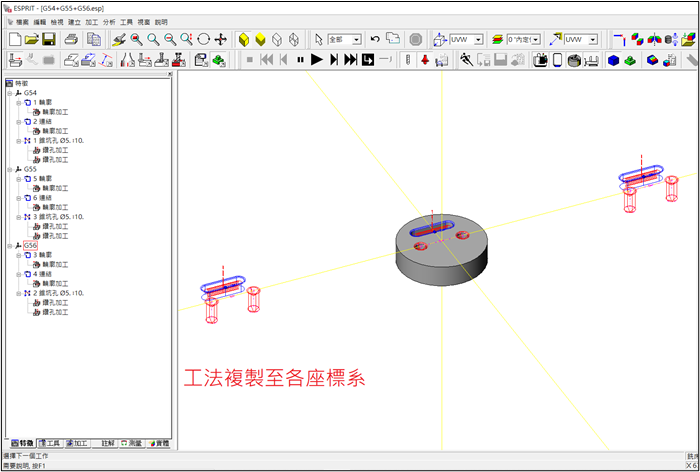
Task: Pause the simulation playback
Action: (x=299, y=60)
